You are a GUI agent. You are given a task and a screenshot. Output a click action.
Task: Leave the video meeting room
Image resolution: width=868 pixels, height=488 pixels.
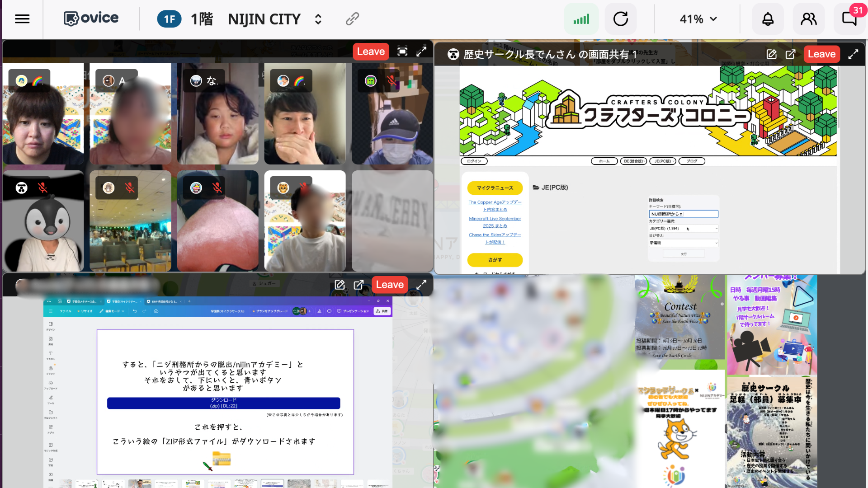pyautogui.click(x=371, y=52)
